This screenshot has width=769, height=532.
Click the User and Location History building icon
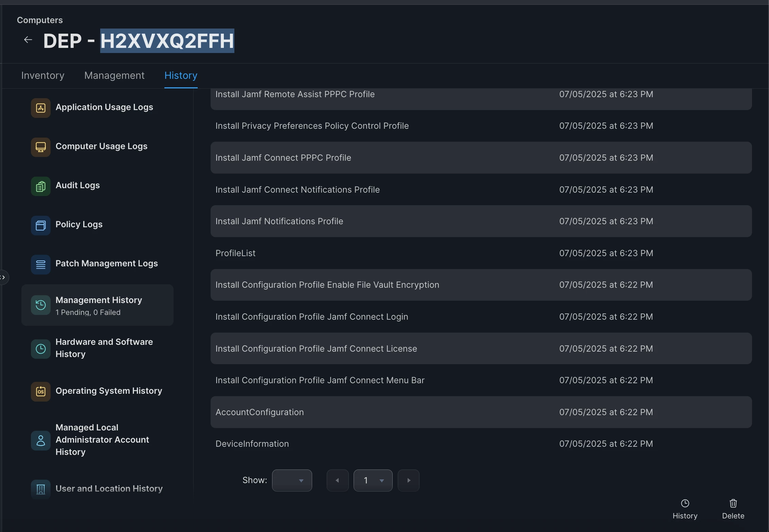point(41,489)
